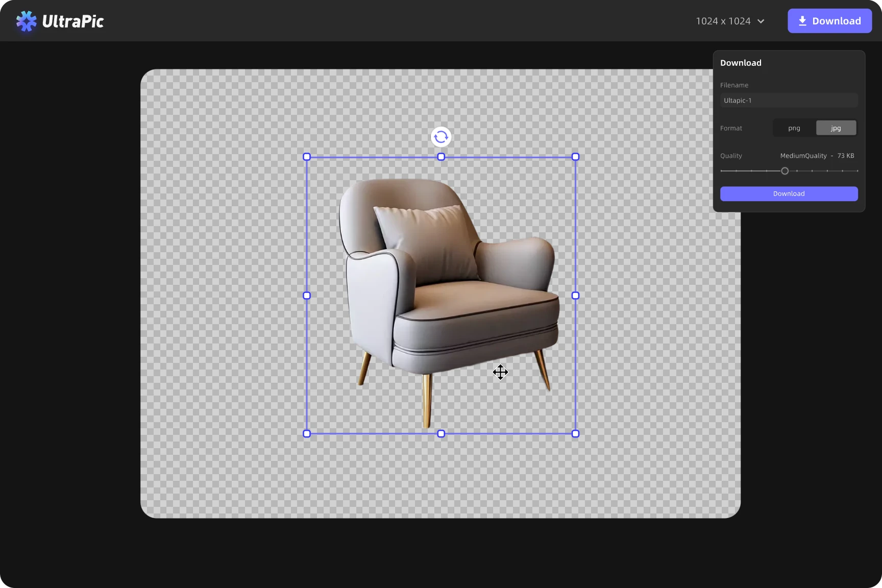Click the bottom-right resize handle of selection
Screen dimensions: 882x588
click(575, 434)
